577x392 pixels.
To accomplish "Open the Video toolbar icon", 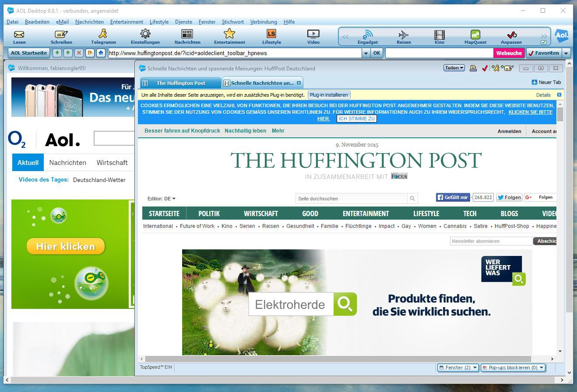I will coord(313,36).
